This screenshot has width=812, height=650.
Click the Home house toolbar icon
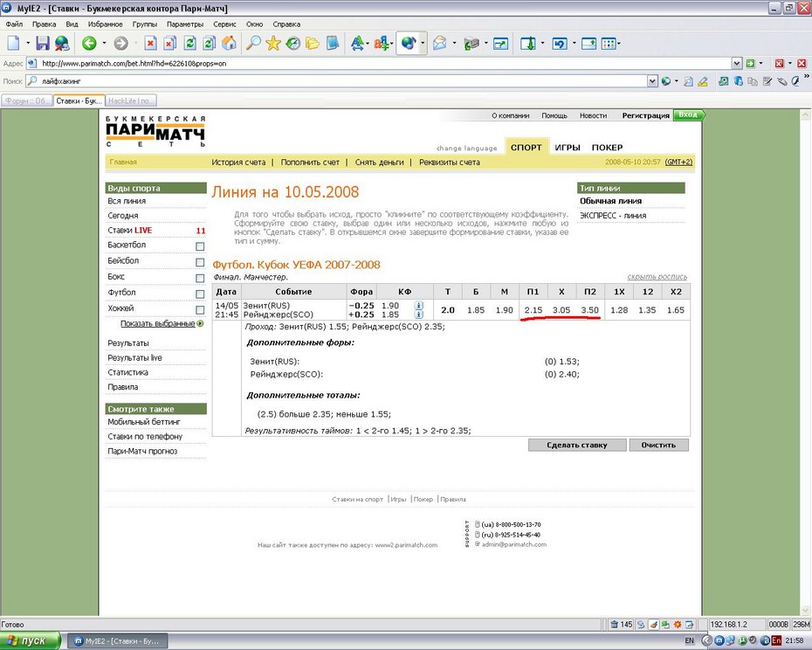(229, 43)
